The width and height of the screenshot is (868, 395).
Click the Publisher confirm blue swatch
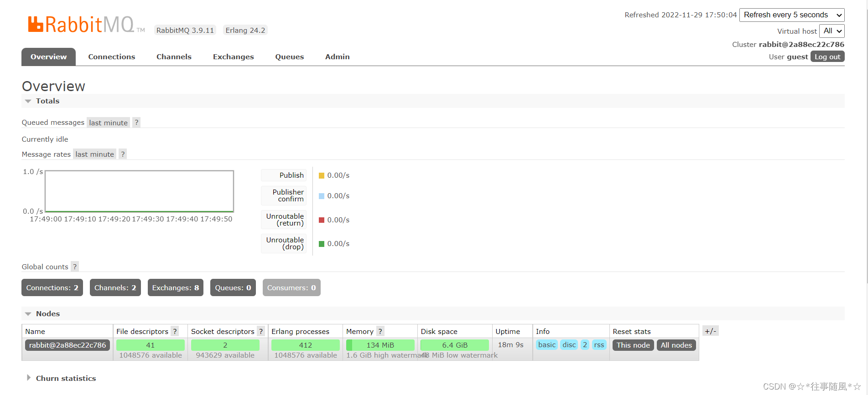coord(322,196)
